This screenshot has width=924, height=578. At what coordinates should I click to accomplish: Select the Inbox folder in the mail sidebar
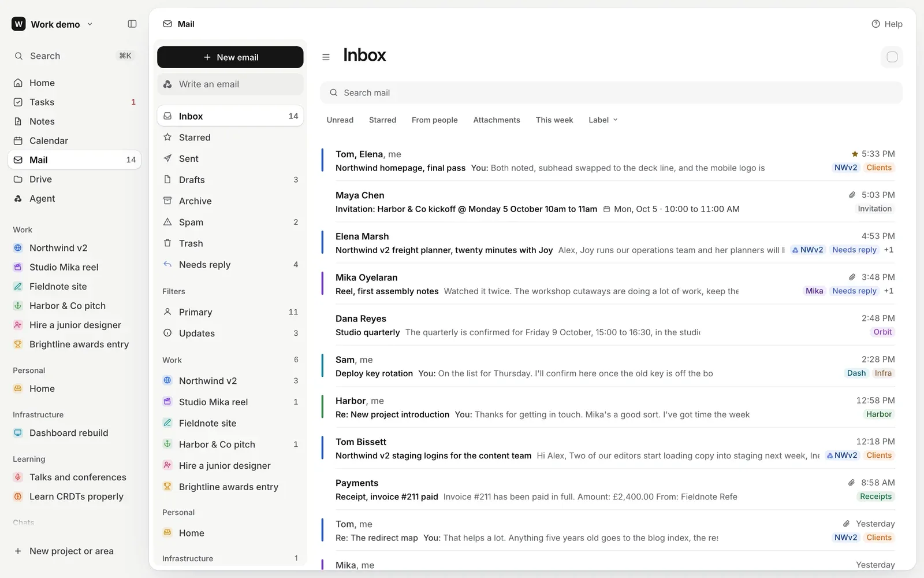click(230, 116)
